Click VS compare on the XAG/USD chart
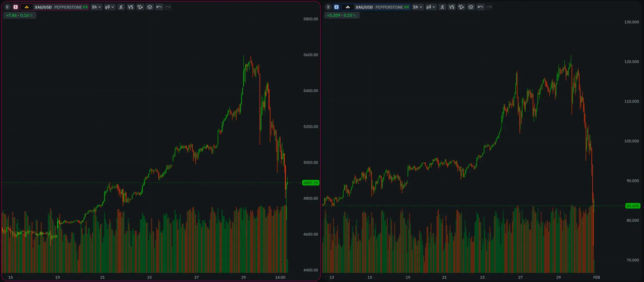644x282 pixels. pos(452,7)
